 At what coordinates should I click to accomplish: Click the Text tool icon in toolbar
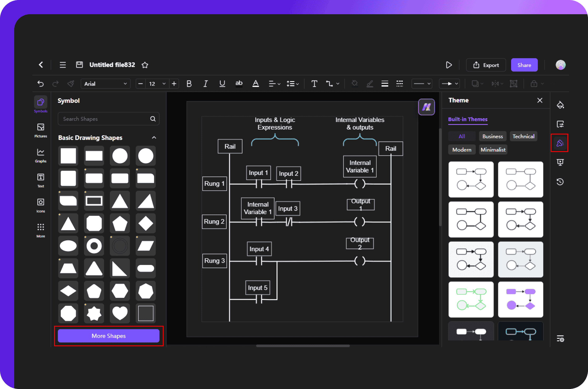tap(314, 84)
